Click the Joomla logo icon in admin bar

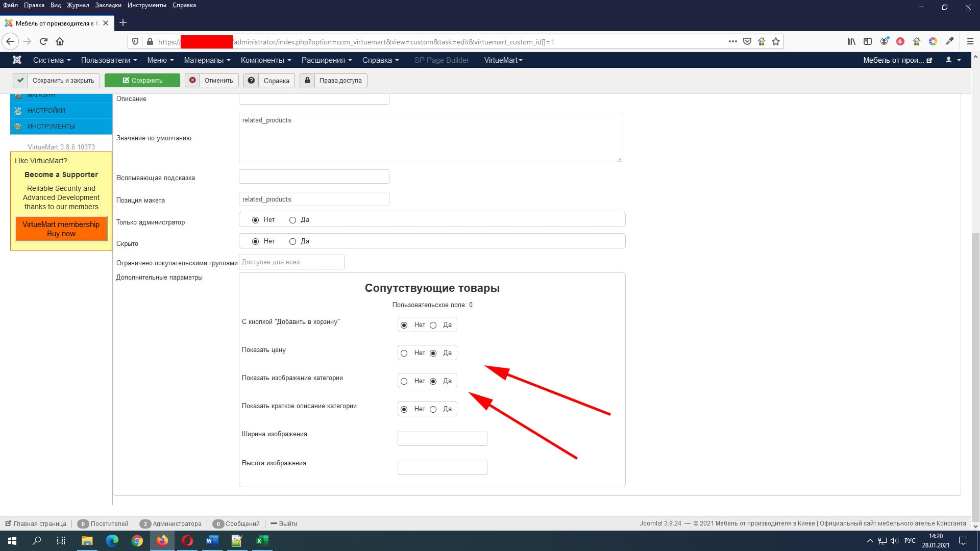point(17,60)
